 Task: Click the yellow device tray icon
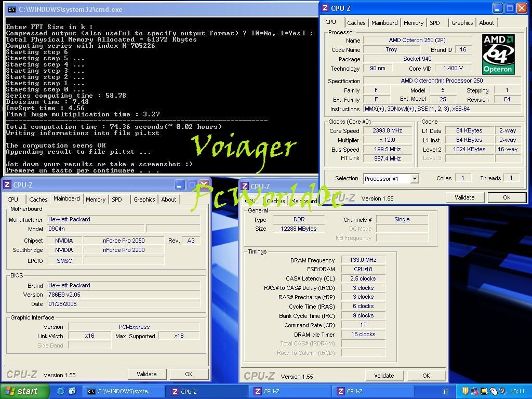[x=484, y=391]
